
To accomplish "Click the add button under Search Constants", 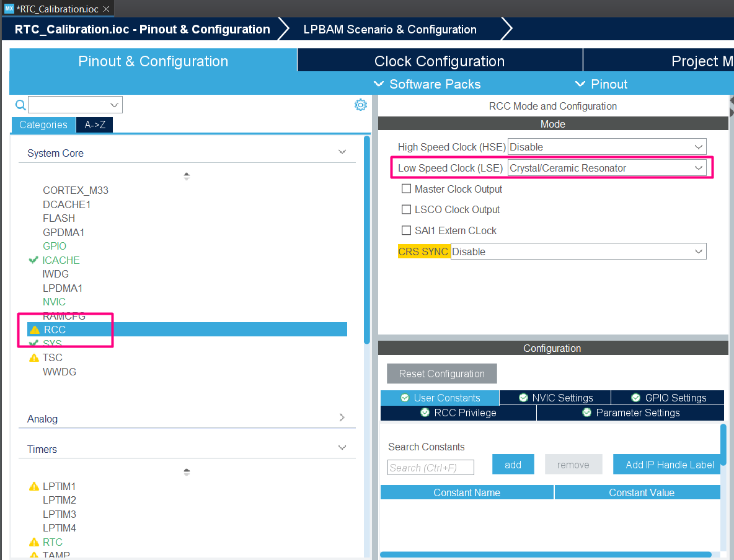I will point(513,464).
